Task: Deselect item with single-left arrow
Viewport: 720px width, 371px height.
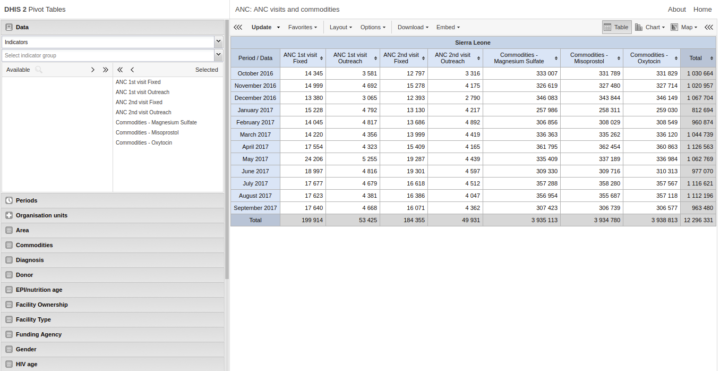Action: [132, 70]
